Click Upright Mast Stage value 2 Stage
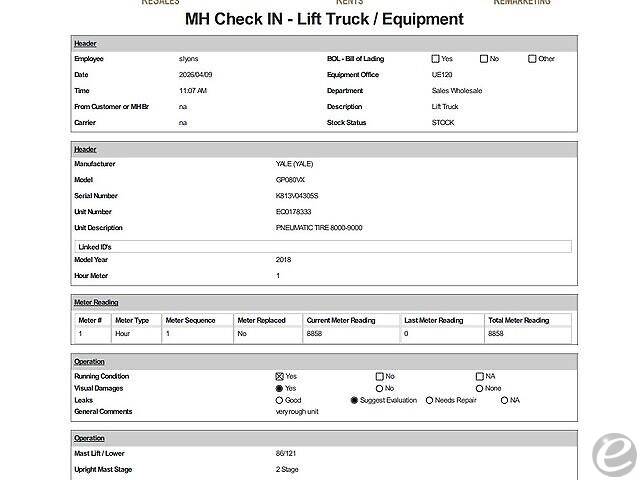 coord(287,469)
